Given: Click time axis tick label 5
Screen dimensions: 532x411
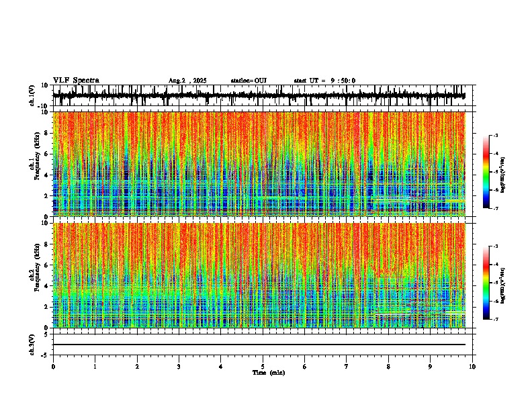Looking at the screenshot, I should coord(263,367).
